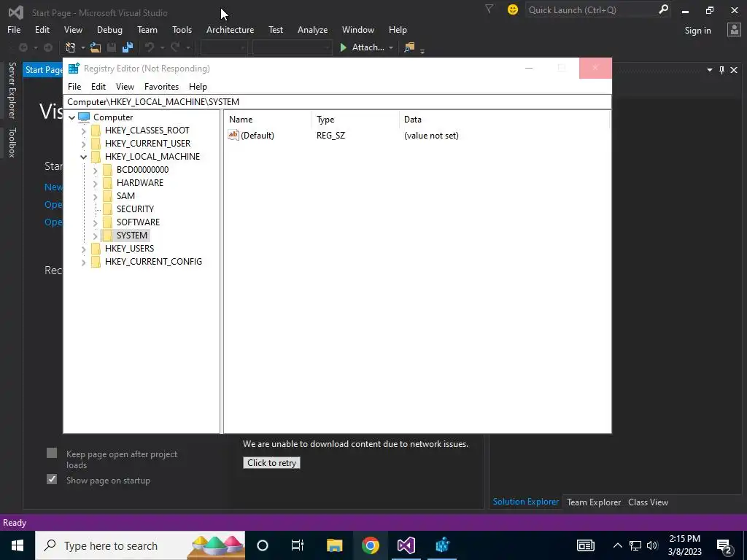
Task: Select the SECURITY key in registry tree
Action: [x=135, y=209]
